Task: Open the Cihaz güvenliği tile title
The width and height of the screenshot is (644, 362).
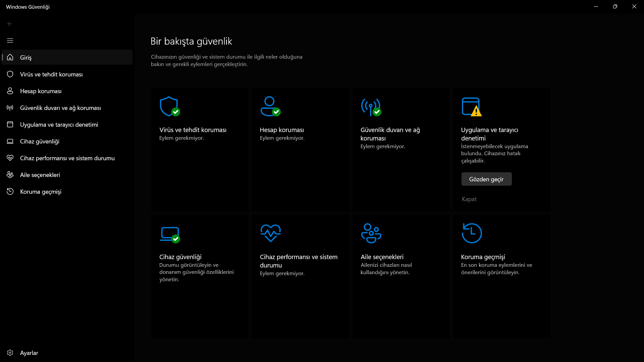Action: 180,257
